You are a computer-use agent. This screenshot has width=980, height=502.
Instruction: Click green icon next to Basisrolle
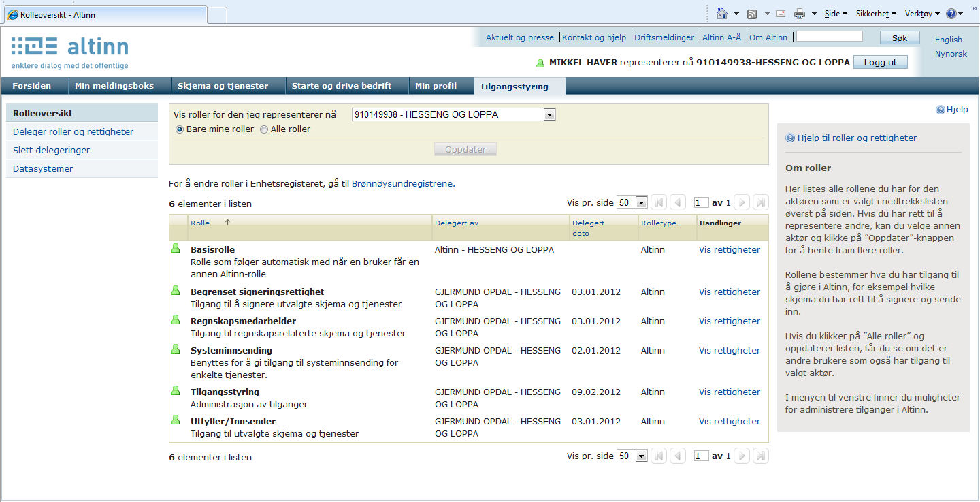[176, 249]
